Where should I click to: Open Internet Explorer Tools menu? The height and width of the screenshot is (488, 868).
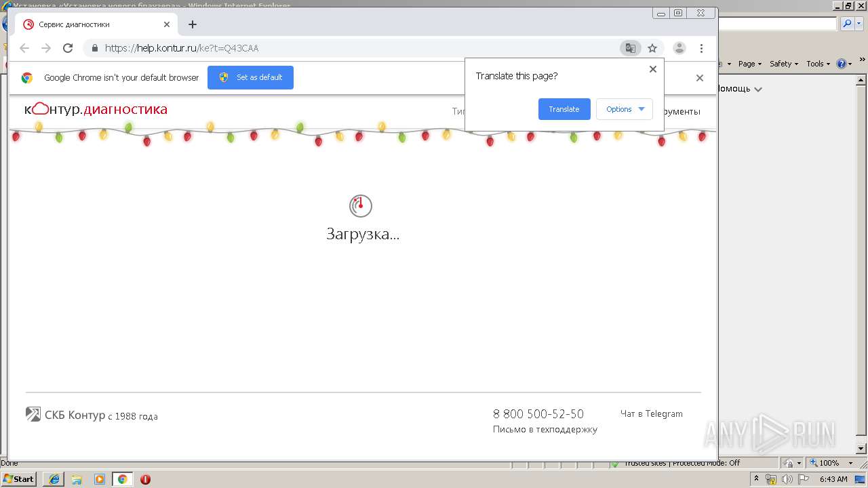pyautogui.click(x=818, y=64)
